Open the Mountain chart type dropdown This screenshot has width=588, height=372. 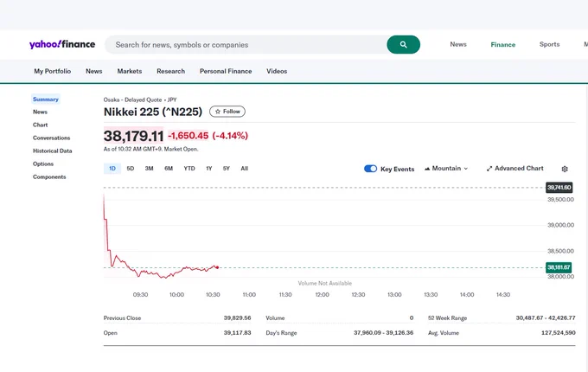click(446, 169)
